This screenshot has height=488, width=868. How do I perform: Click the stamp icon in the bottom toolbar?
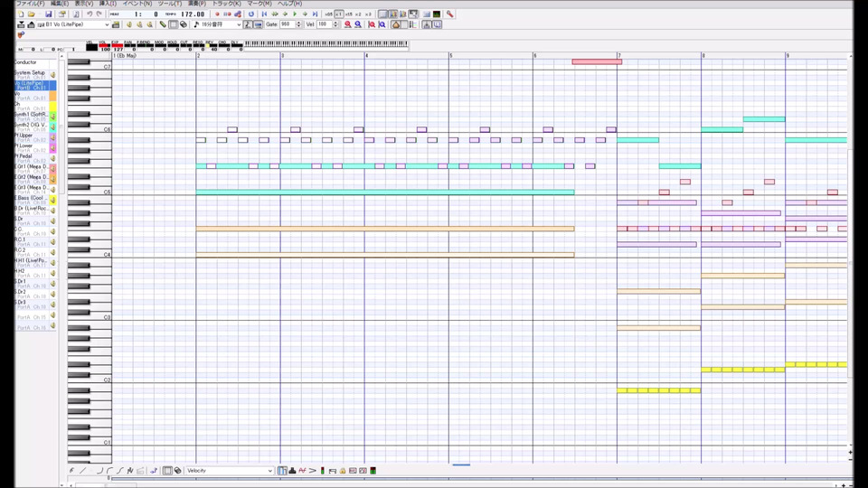click(x=292, y=470)
